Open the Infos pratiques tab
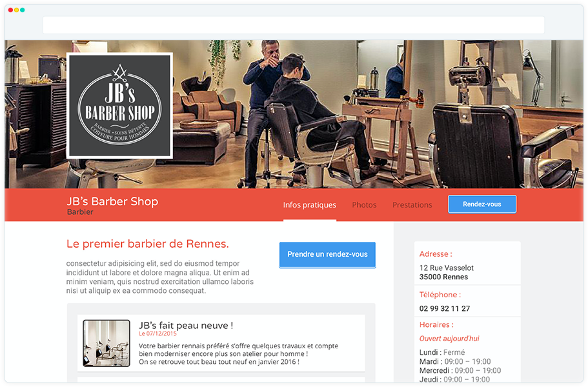Image resolution: width=588 pixels, height=387 pixels. click(309, 205)
